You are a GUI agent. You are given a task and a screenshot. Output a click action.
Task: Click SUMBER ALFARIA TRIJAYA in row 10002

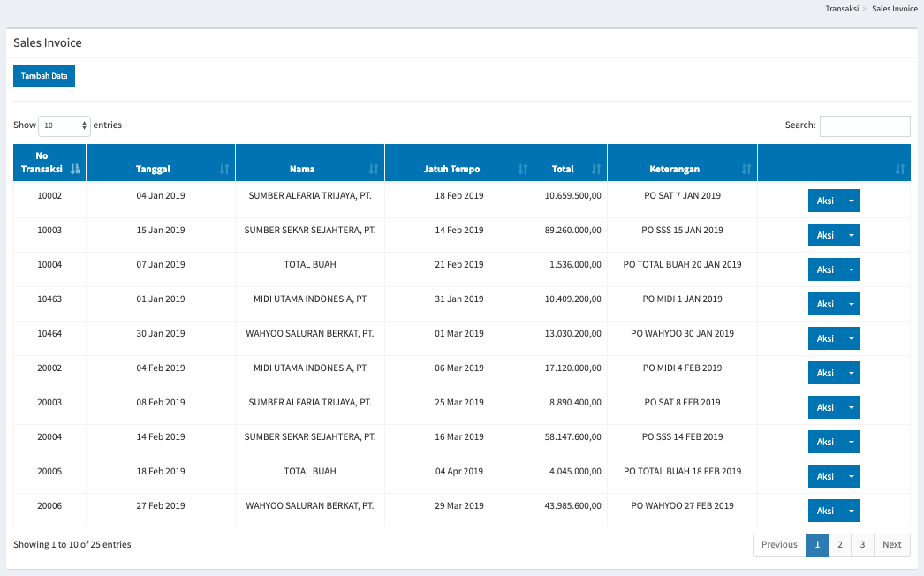[310, 196]
